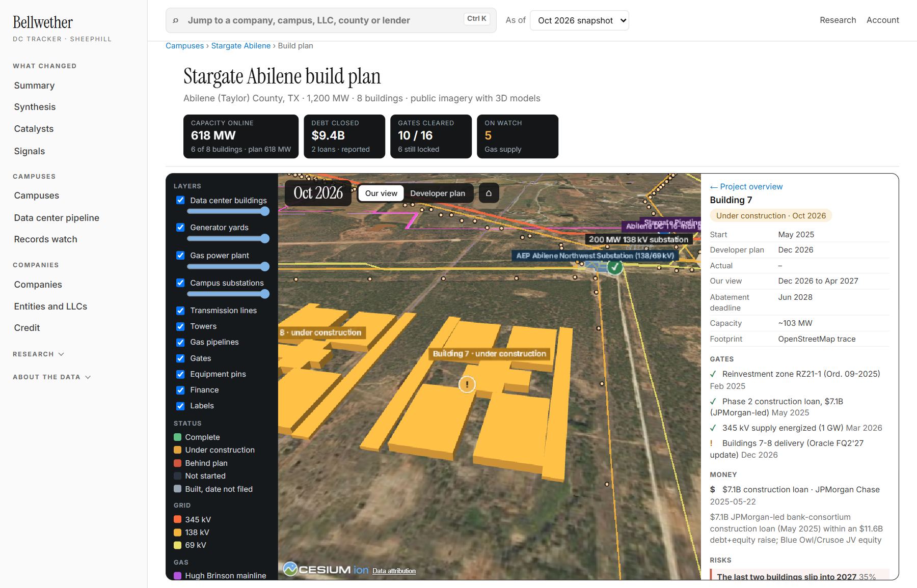Click the green checkmark pin at AEP substation
The image size is (917, 588).
615,267
